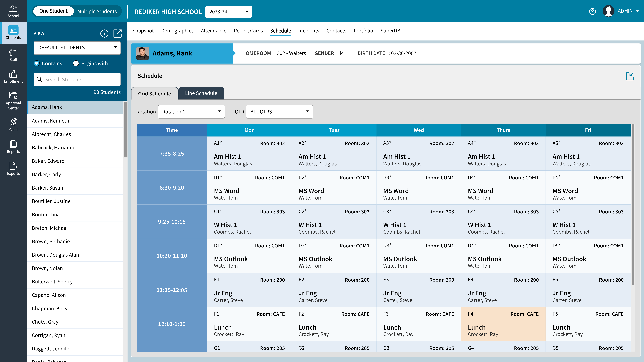The width and height of the screenshot is (644, 362).
Task: Open the Rotation 1 dropdown
Action: pyautogui.click(x=191, y=112)
